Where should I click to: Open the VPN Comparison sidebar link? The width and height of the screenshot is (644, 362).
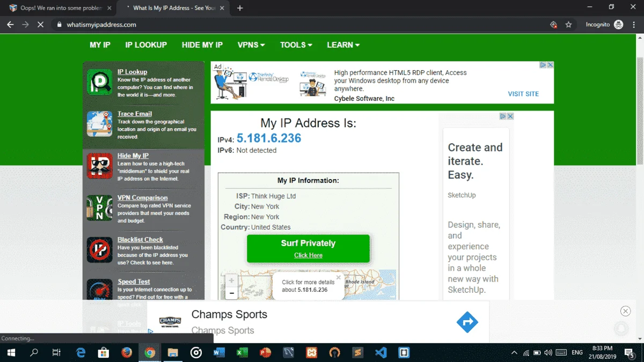click(143, 198)
